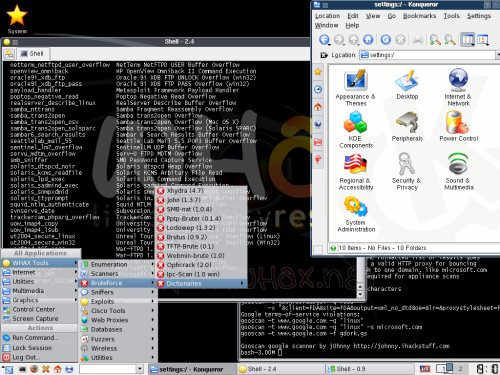Open Home Folder tab in Konqueror sidebar
The image size is (500, 375).
coord(318,107)
